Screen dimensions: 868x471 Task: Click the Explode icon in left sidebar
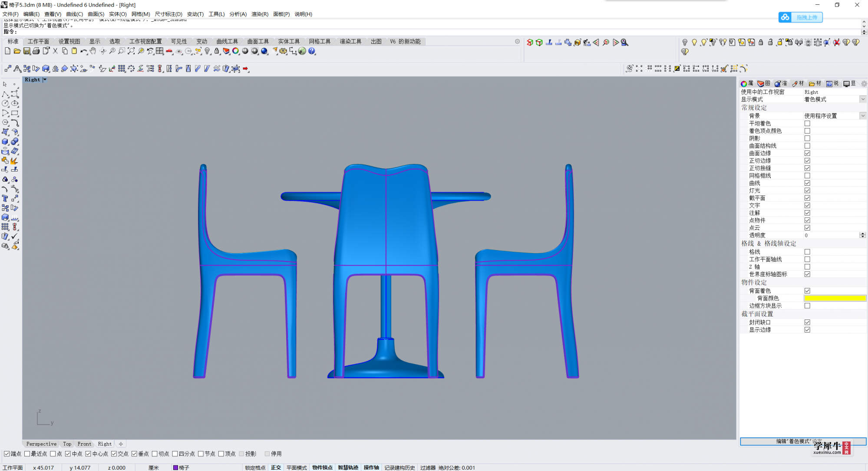(15, 161)
